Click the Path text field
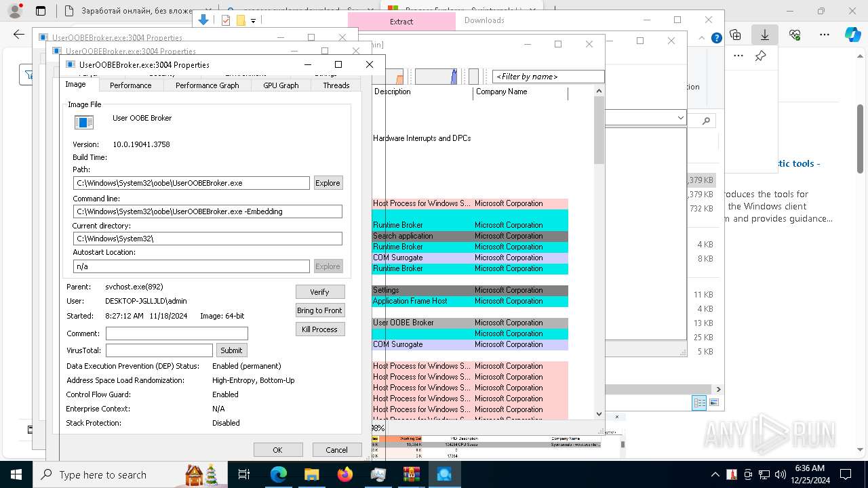868x488 pixels. pyautogui.click(x=191, y=183)
